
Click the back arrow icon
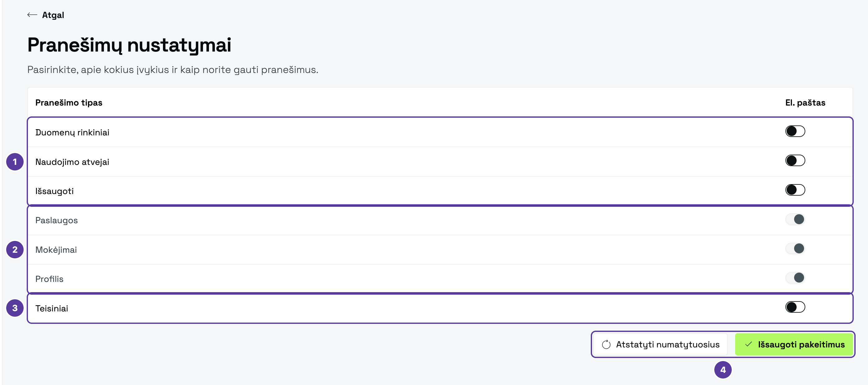(32, 15)
